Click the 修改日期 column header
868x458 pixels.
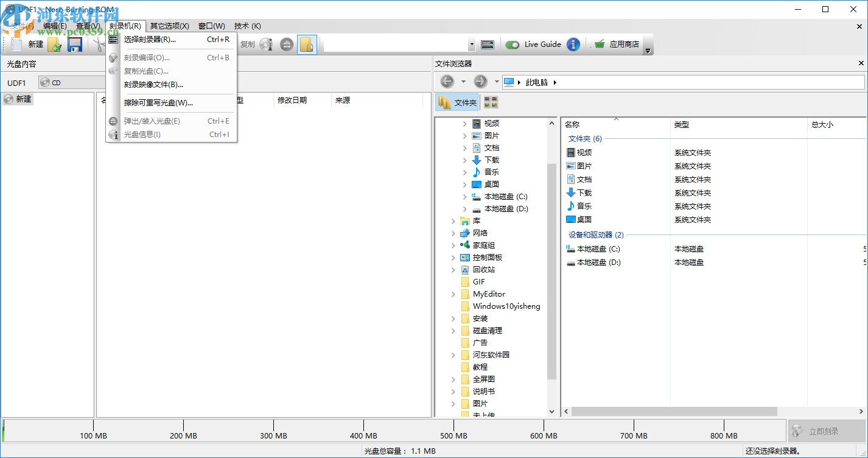[x=303, y=100]
